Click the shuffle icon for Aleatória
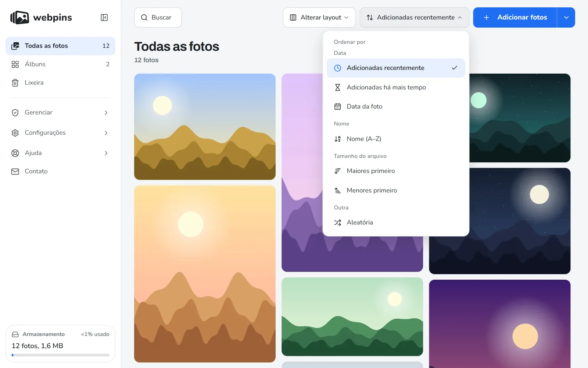 [337, 223]
